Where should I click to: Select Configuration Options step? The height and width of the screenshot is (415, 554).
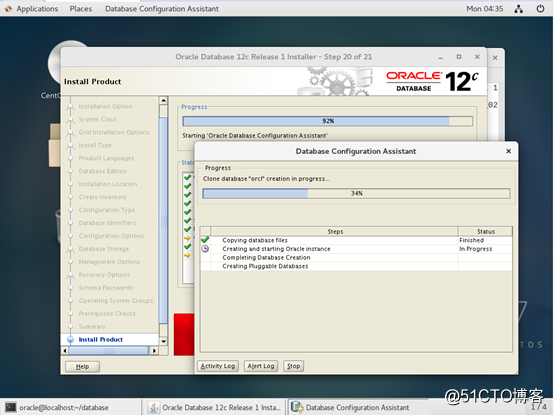111,236
